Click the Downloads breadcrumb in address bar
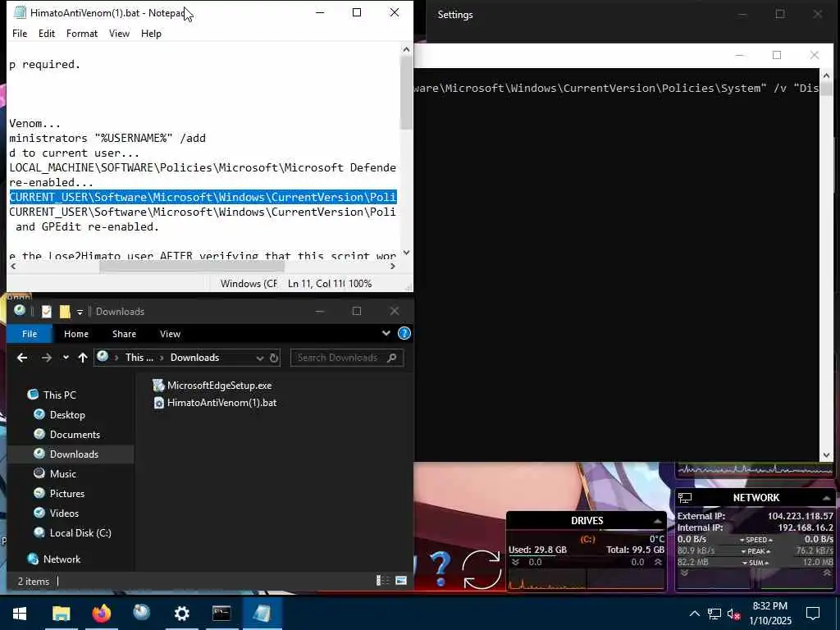 194,358
